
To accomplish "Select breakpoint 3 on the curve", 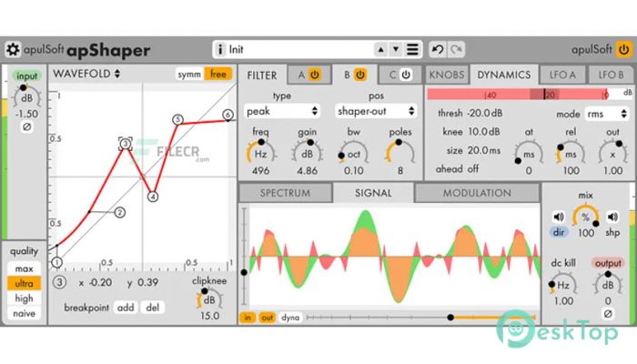I will click(x=126, y=144).
